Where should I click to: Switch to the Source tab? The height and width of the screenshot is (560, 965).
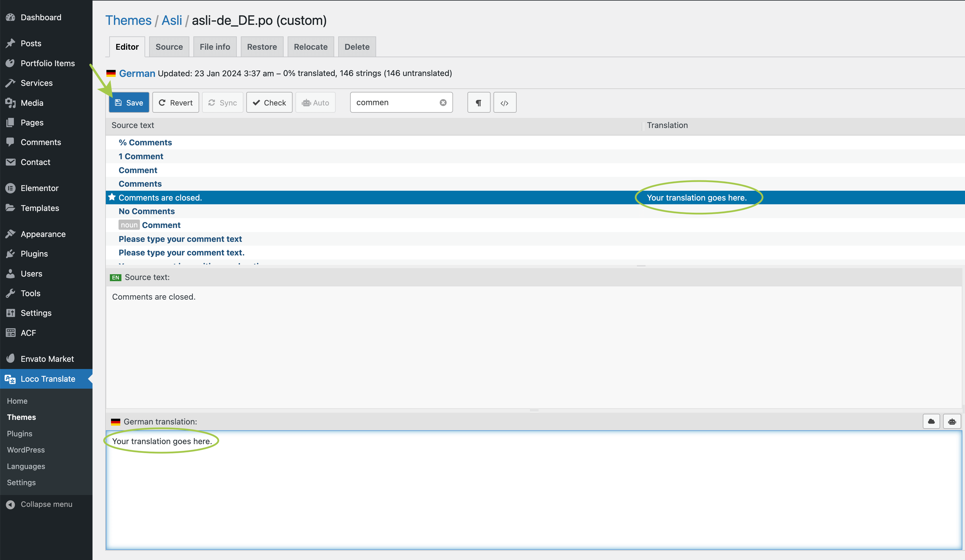tap(169, 47)
